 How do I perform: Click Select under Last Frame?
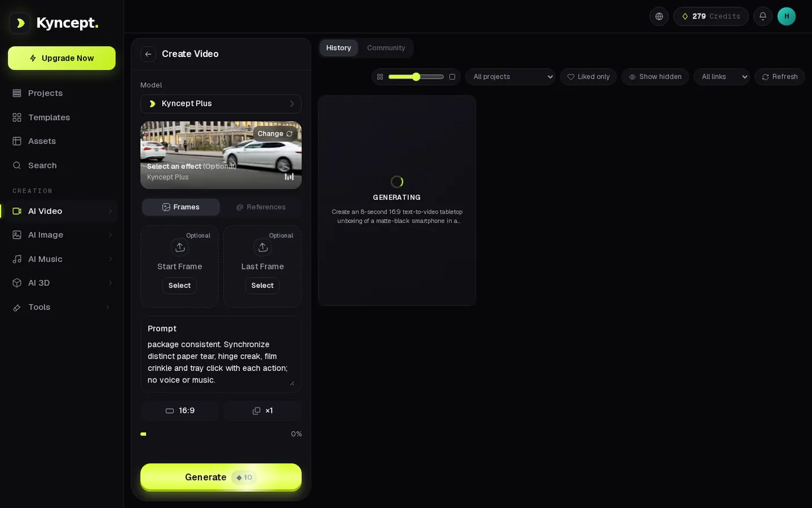point(263,286)
